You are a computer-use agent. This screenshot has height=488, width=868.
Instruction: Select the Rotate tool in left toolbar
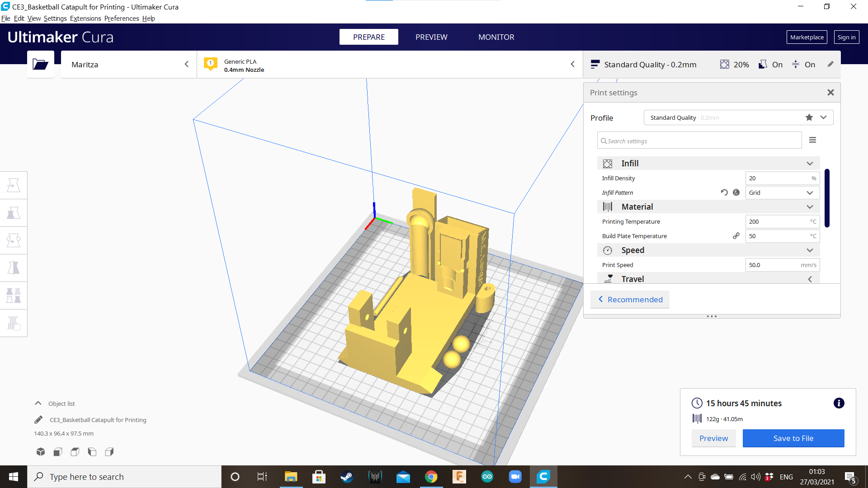point(14,240)
